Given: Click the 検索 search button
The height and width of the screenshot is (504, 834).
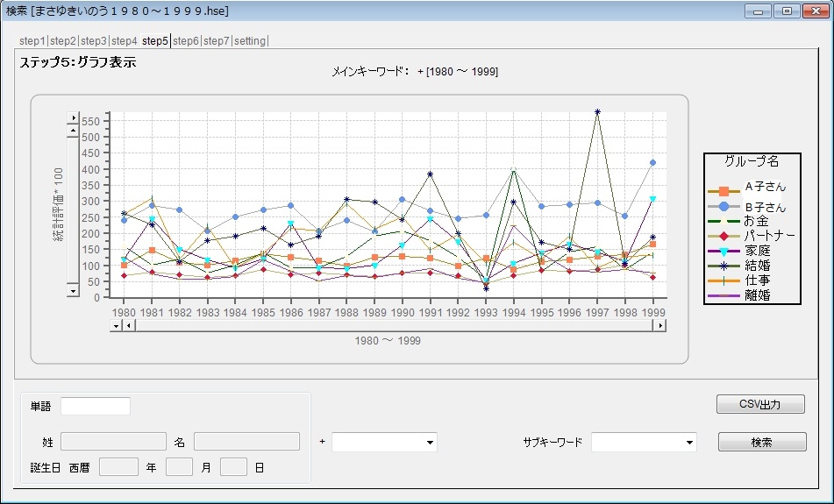Looking at the screenshot, I should (x=761, y=443).
